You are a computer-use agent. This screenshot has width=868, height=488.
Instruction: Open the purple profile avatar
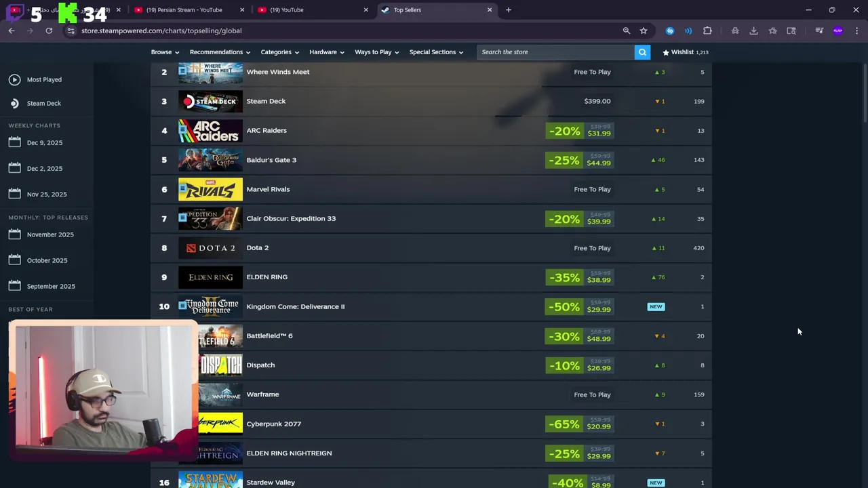point(838,30)
